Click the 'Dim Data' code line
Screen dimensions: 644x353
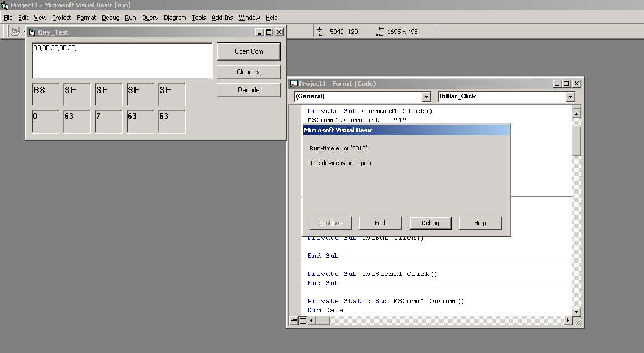pos(325,310)
